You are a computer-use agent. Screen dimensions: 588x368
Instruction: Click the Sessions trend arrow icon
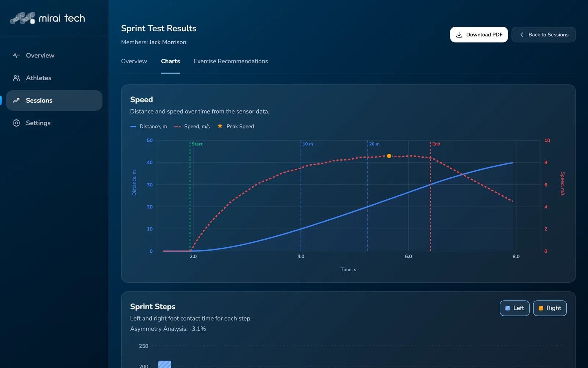pyautogui.click(x=16, y=100)
